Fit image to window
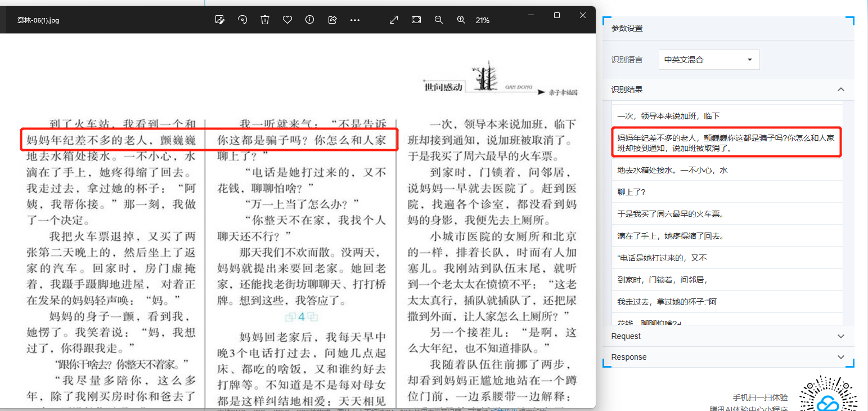The image size is (868, 411). pyautogui.click(x=416, y=20)
